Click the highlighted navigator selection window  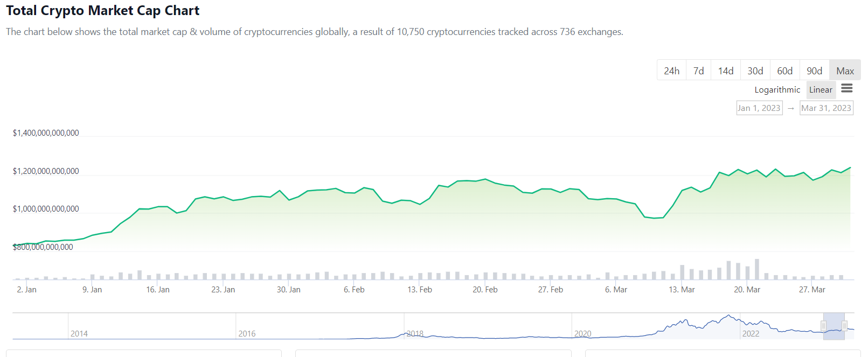pyautogui.click(x=834, y=326)
